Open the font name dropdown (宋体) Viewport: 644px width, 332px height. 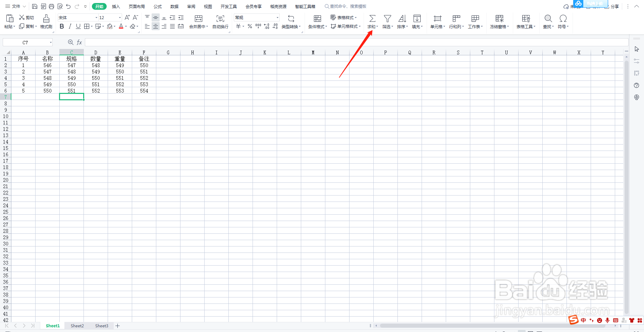tap(96, 17)
